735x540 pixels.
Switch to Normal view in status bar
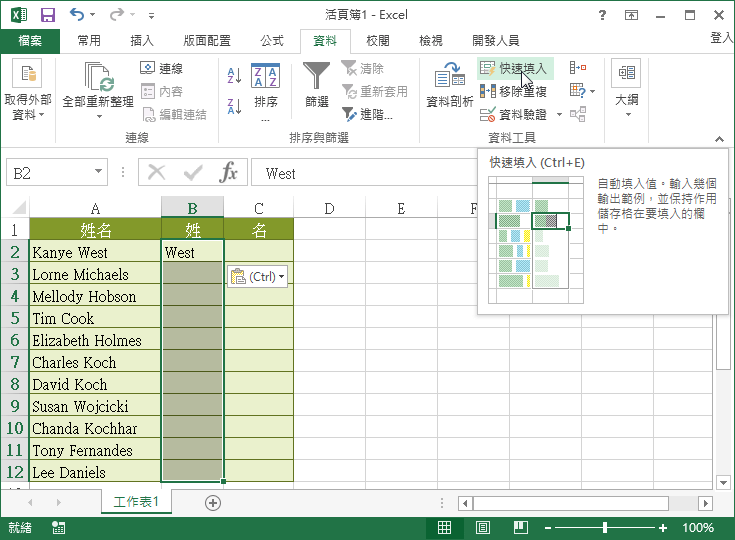[444, 528]
